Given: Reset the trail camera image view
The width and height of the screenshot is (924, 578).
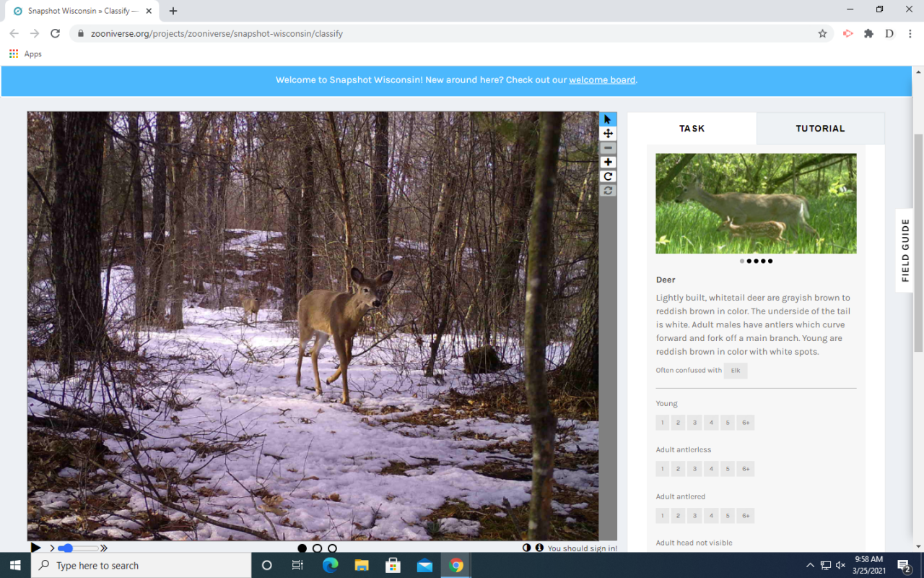Looking at the screenshot, I should click(608, 191).
